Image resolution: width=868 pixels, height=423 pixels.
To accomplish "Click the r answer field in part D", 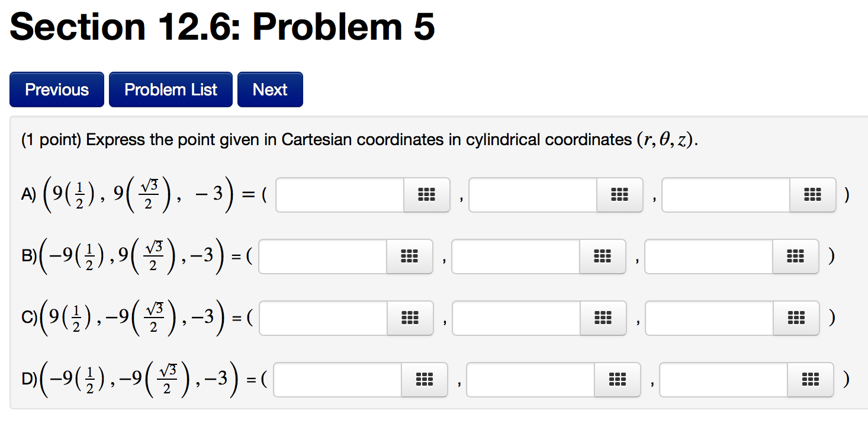I will coord(337,380).
